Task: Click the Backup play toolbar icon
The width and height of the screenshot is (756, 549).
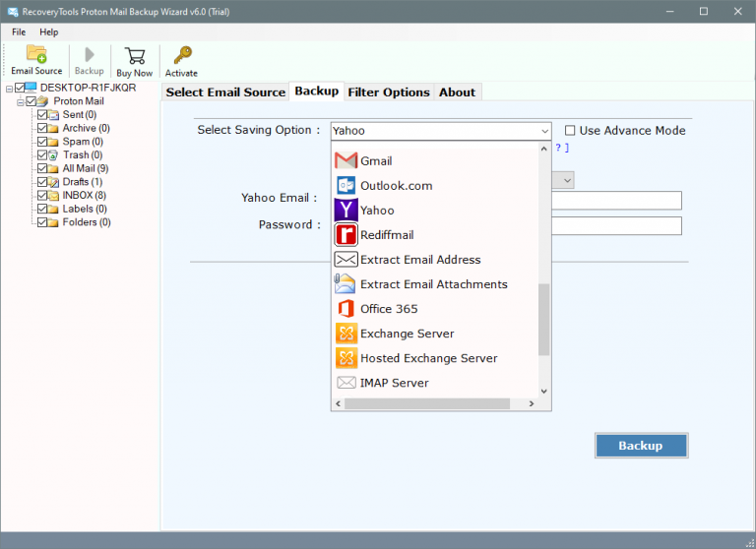Action: (x=90, y=54)
